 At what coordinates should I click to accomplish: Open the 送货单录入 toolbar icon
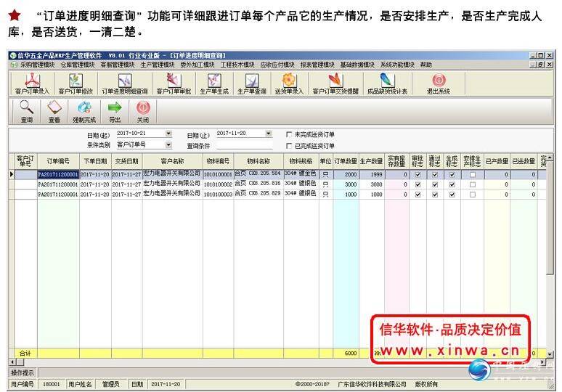[x=289, y=83]
